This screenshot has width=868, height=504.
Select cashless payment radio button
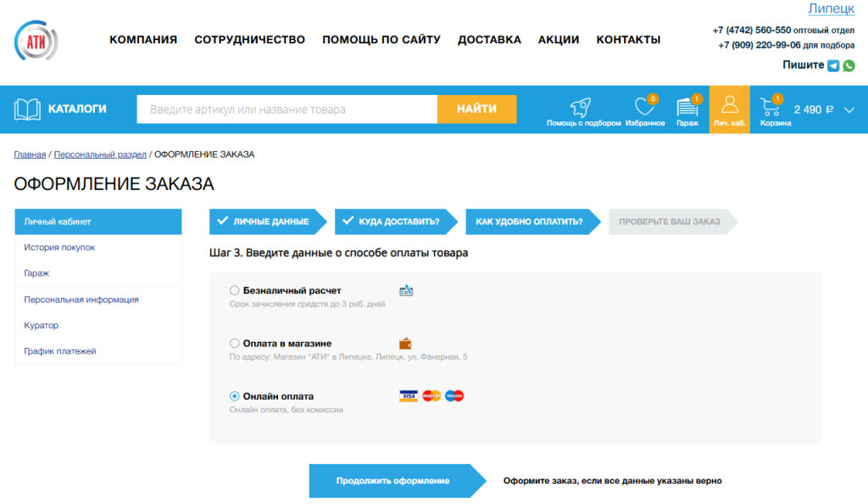[x=235, y=290]
